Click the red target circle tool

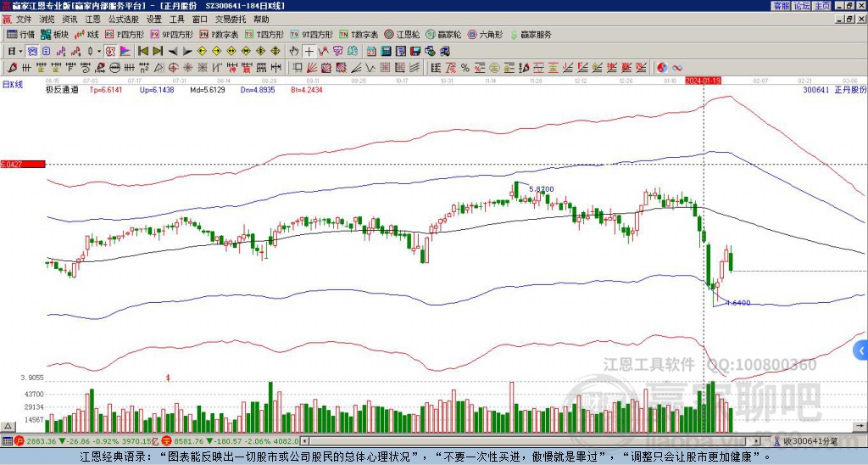[x=173, y=68]
